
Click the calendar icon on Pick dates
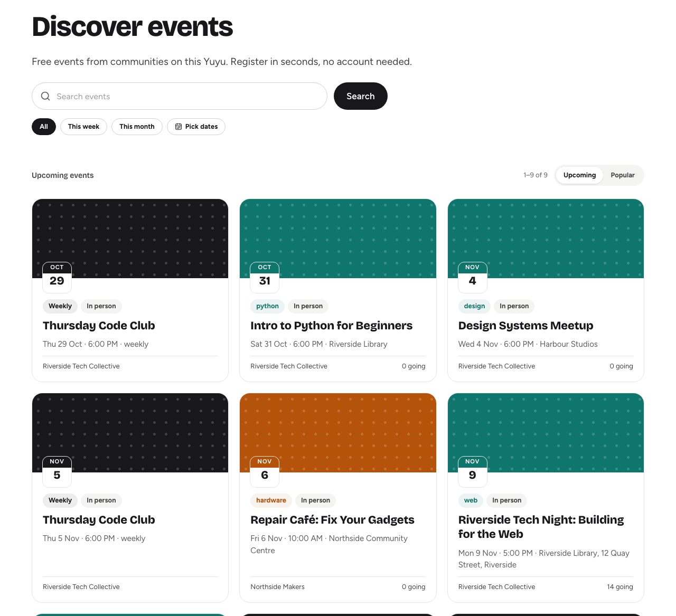pyautogui.click(x=179, y=127)
